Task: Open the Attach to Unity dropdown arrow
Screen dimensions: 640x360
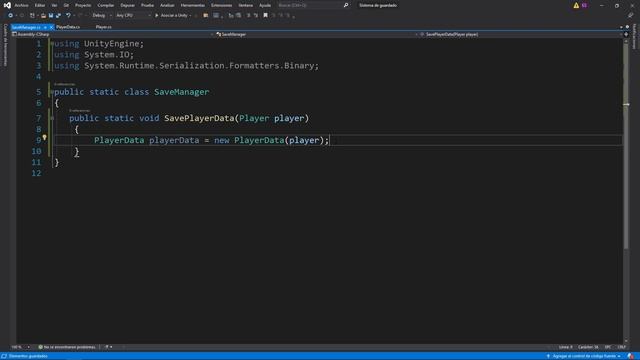Action: point(191,16)
